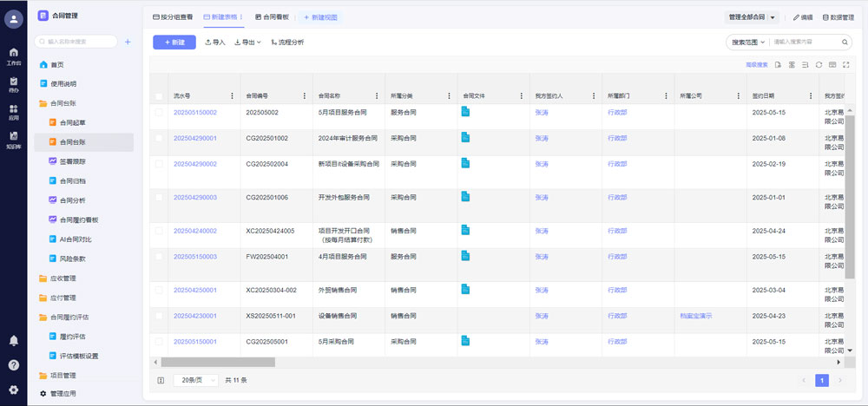Open the 工作台 home icon
This screenshot has width=868, height=406.
[13, 54]
